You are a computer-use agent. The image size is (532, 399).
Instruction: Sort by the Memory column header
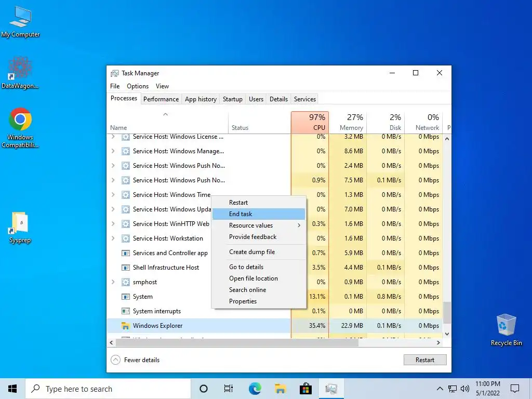coord(348,122)
